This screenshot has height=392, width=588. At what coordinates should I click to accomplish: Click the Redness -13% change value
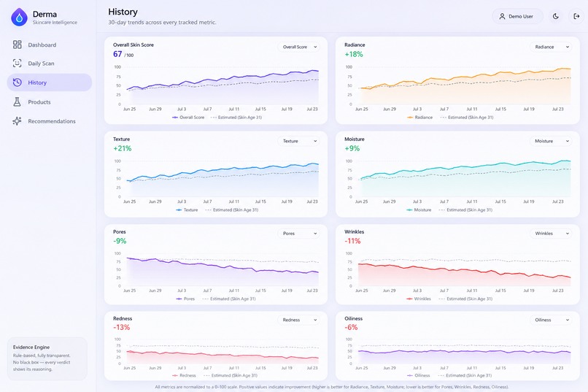(122, 328)
